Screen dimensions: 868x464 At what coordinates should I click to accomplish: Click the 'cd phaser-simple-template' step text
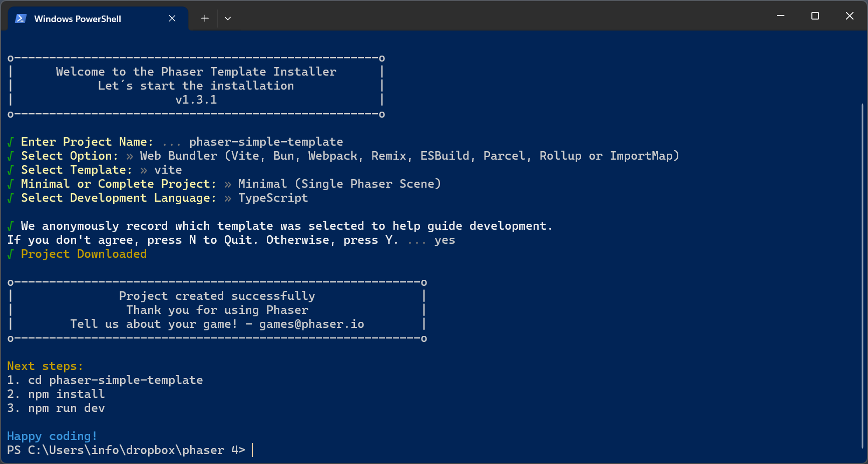click(115, 380)
